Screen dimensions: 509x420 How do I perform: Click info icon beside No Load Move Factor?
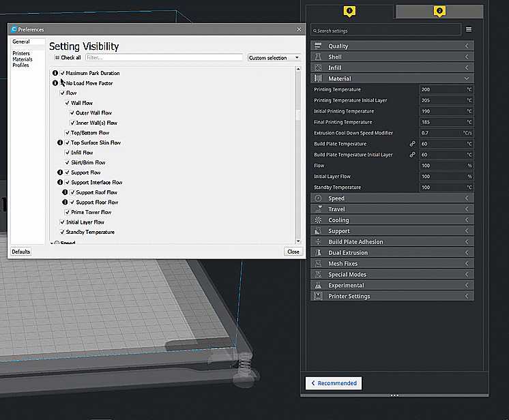point(55,83)
